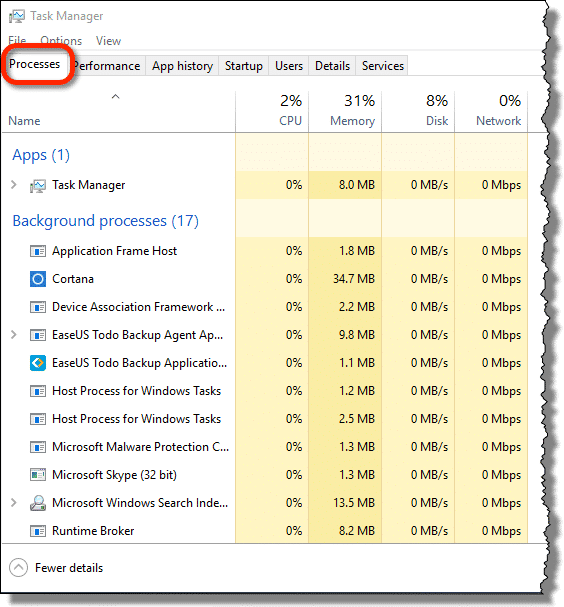The width and height of the screenshot is (564, 607).
Task: Select EaseUS Todo Backup Applicatio... name
Action: coord(139,363)
